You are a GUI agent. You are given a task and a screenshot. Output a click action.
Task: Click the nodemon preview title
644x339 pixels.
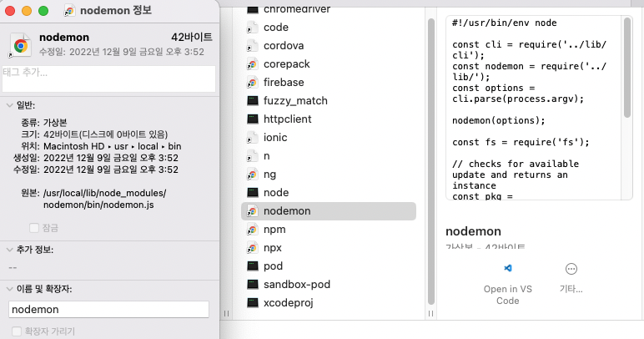point(473,231)
